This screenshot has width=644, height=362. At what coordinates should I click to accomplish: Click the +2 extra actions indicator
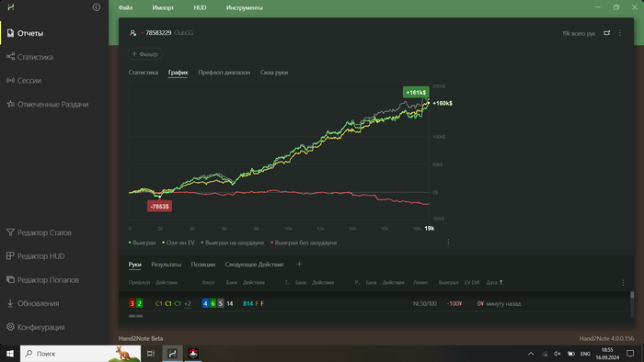click(x=188, y=303)
